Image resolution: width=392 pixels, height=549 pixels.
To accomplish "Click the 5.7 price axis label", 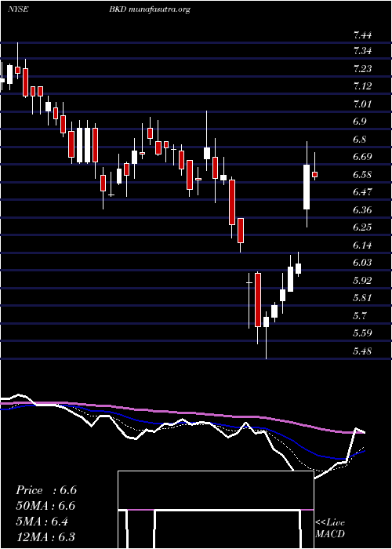I will point(359,315).
